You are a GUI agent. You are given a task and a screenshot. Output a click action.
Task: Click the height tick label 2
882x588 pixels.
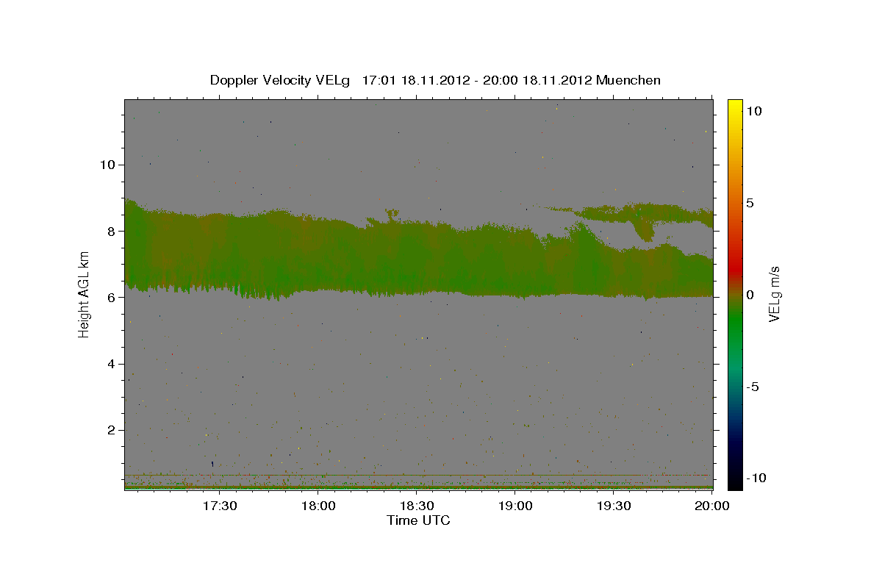pos(111,430)
